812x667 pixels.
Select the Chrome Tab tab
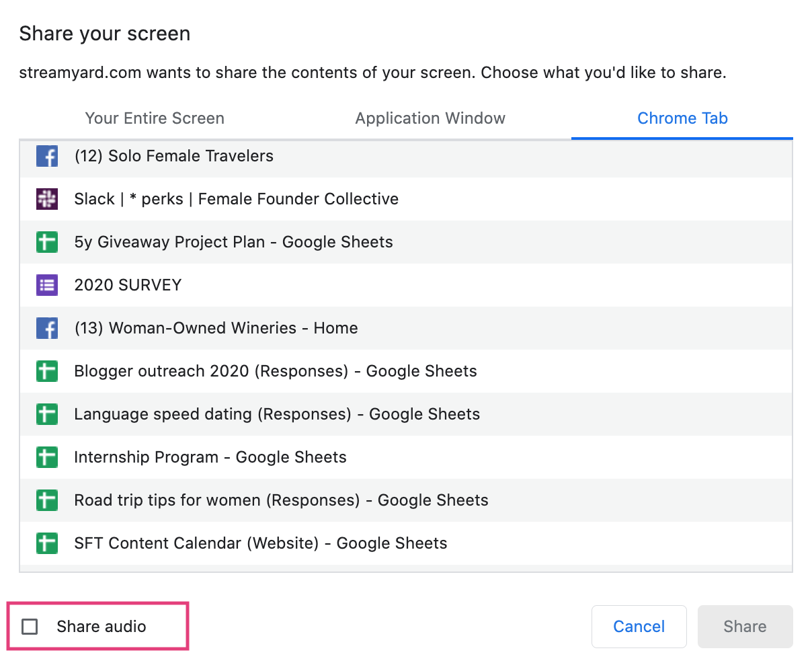coord(682,118)
